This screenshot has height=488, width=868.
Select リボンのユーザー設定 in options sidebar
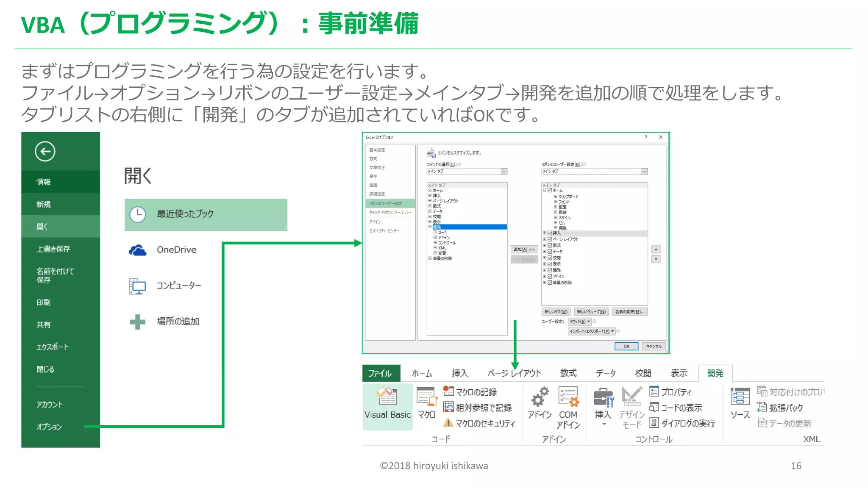point(390,203)
